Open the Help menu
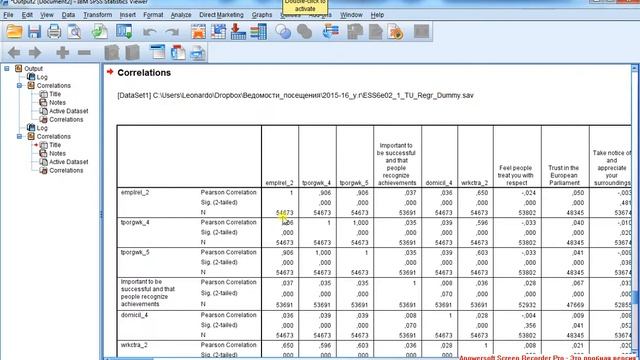 tap(377, 15)
